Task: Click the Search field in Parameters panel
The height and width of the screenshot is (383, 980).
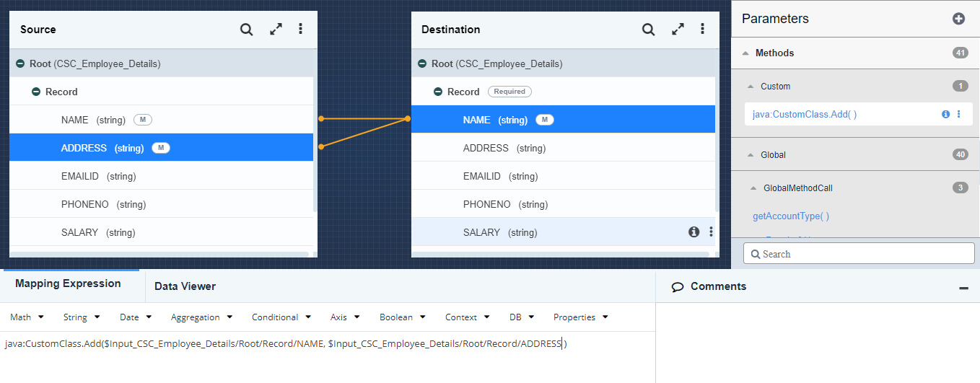Action: coord(859,254)
